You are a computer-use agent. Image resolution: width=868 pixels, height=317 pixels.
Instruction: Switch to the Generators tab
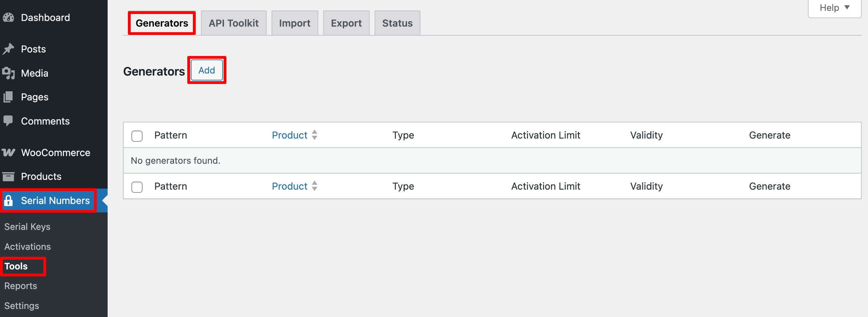point(162,23)
